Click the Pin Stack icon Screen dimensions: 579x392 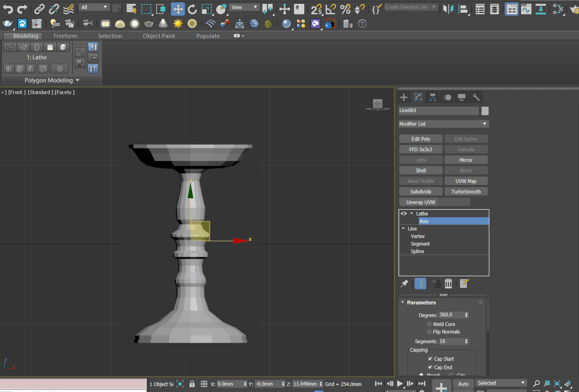point(405,284)
